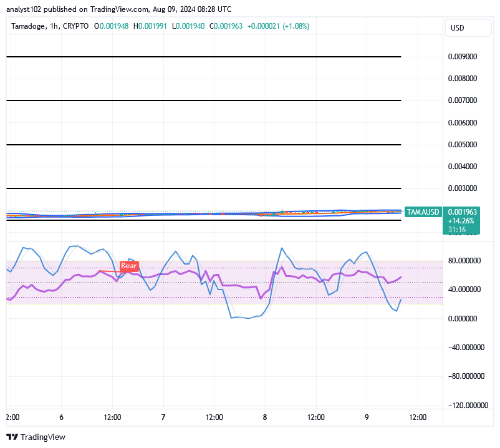Screen dimensions: 500x448
Task: Click the red Bear signal marker
Action: pos(128,266)
